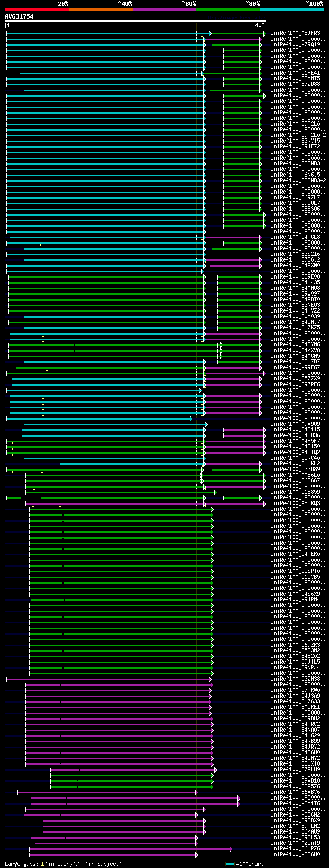Viewport: 329px width, 868px height.
Task: Select the UniRef100_Q18859 label
Action: [295, 492]
